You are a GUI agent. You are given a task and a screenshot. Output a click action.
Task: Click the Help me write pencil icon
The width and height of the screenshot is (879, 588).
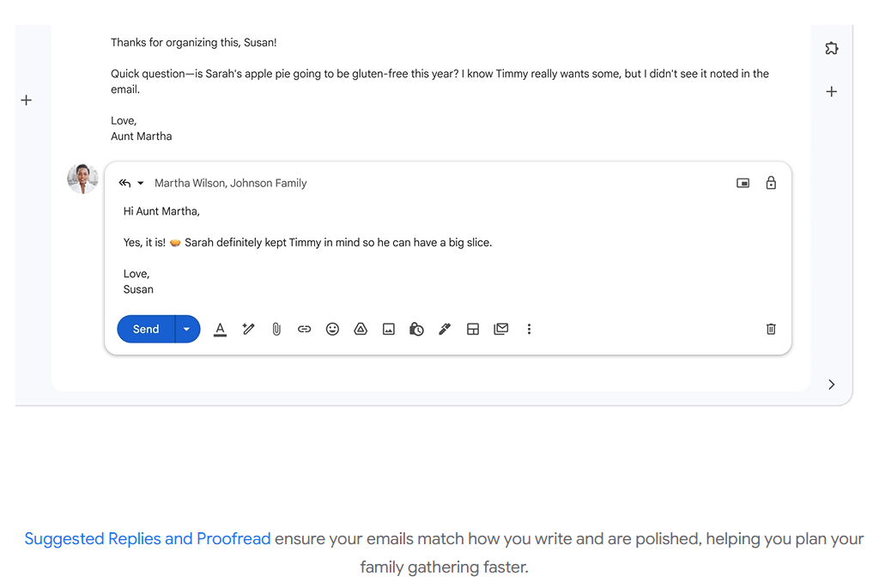pyautogui.click(x=248, y=329)
